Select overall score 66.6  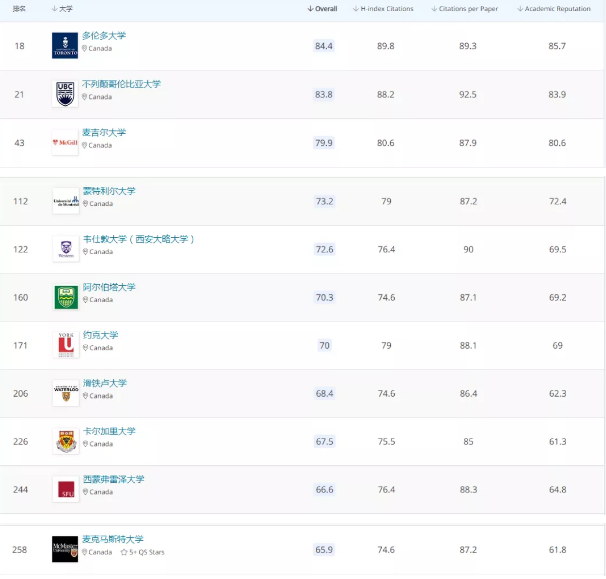pos(324,489)
